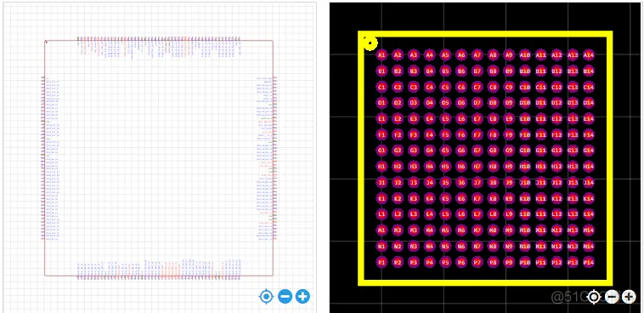Screen dimensions: 644x313
Task: Recenter the schematic symbol preview
Action: (267, 296)
